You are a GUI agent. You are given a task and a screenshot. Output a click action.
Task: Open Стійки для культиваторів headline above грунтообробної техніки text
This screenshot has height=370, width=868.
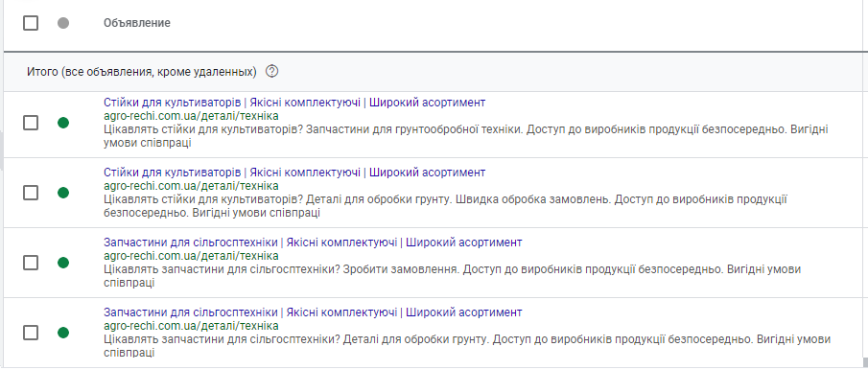[x=294, y=103]
